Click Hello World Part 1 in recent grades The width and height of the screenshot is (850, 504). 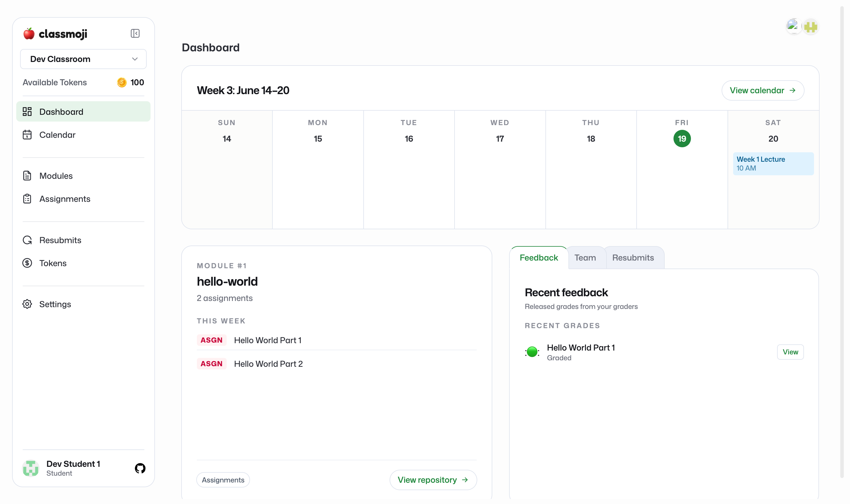pyautogui.click(x=581, y=348)
